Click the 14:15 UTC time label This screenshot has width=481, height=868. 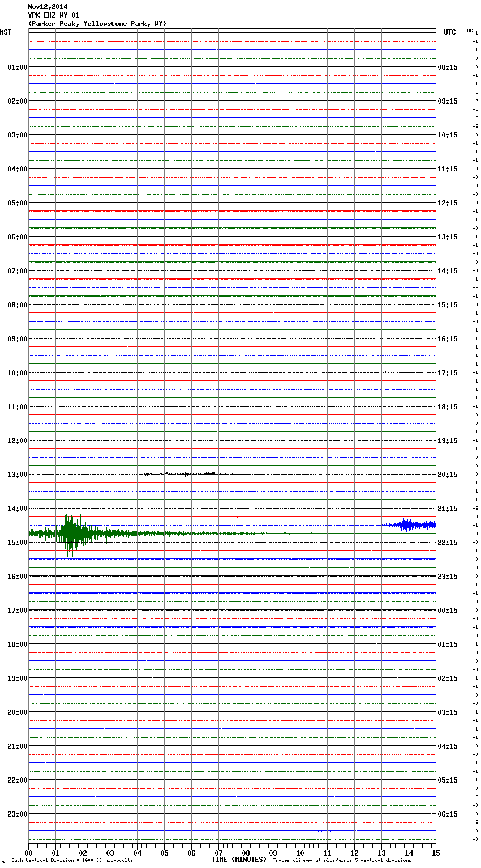[448, 271]
